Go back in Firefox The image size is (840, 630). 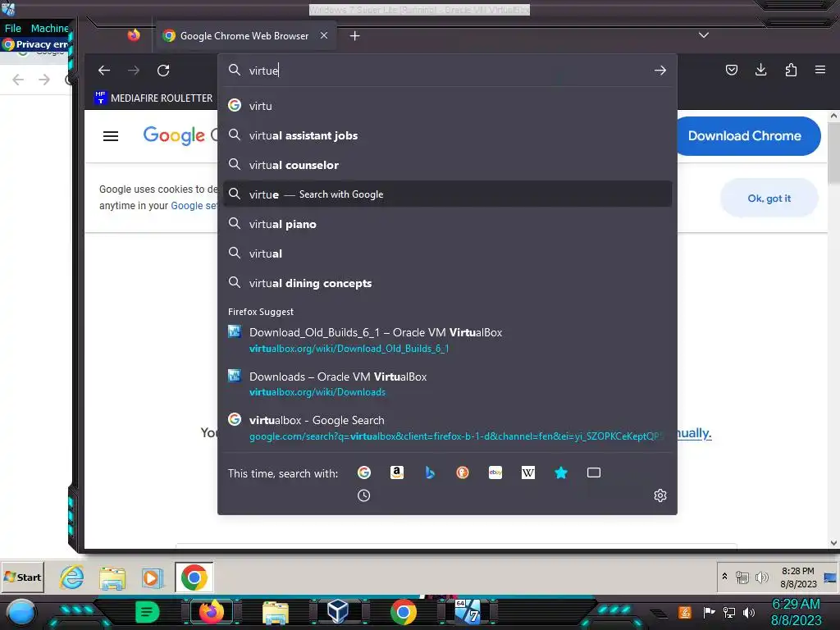tap(104, 71)
